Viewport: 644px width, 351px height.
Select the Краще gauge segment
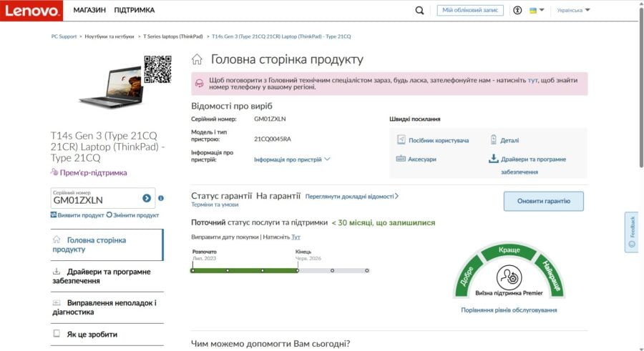[509, 250]
